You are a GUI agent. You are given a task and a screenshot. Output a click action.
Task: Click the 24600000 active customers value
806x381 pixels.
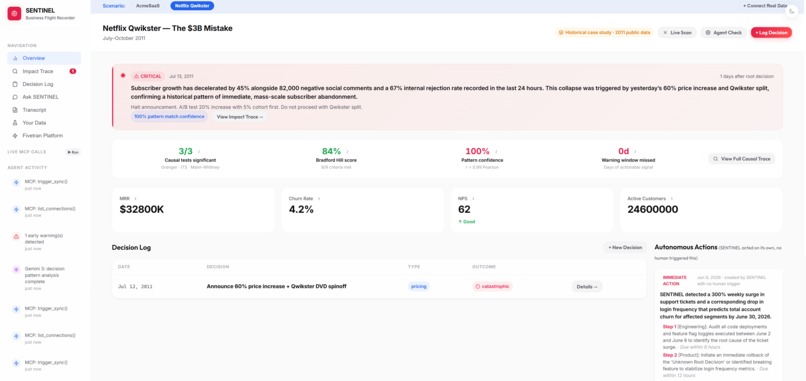point(652,209)
